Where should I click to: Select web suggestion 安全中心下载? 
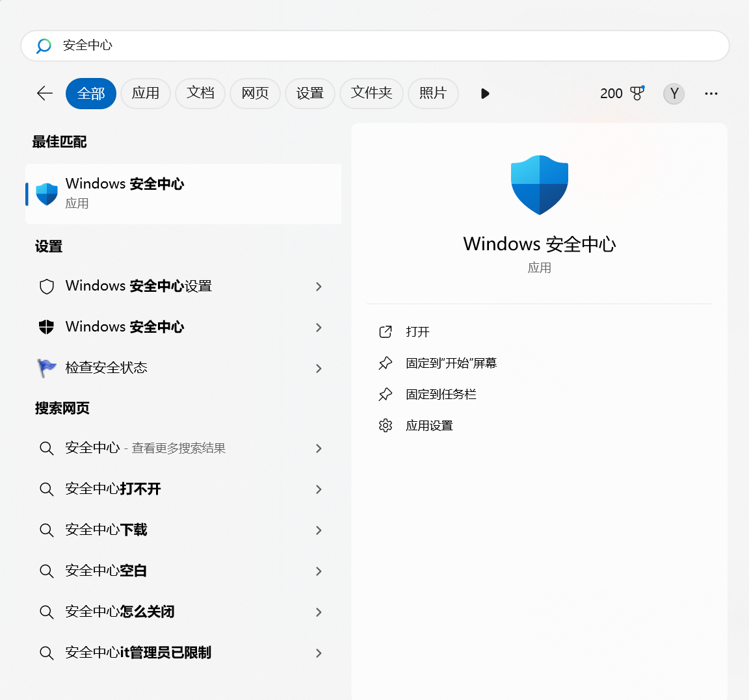click(107, 530)
